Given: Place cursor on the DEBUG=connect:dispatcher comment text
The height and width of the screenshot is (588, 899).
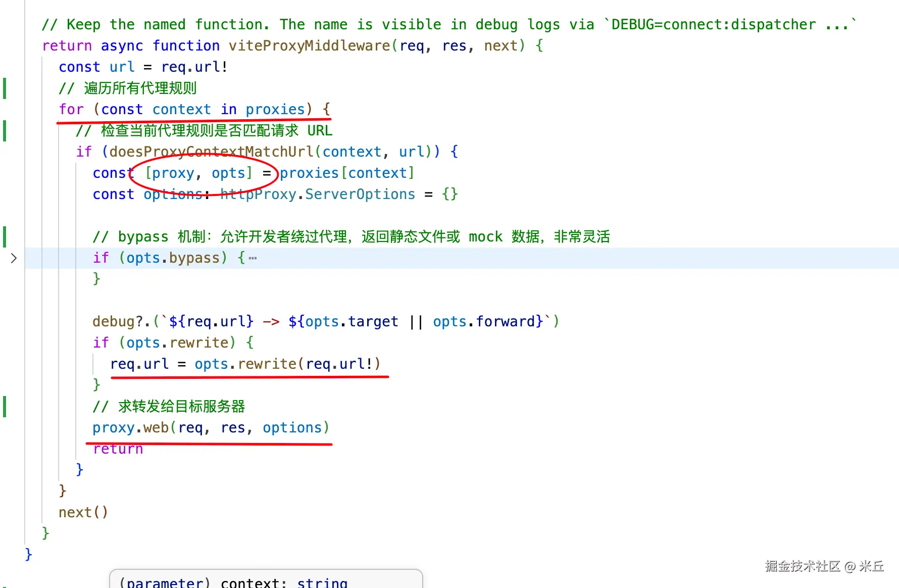Looking at the screenshot, I should [x=713, y=25].
